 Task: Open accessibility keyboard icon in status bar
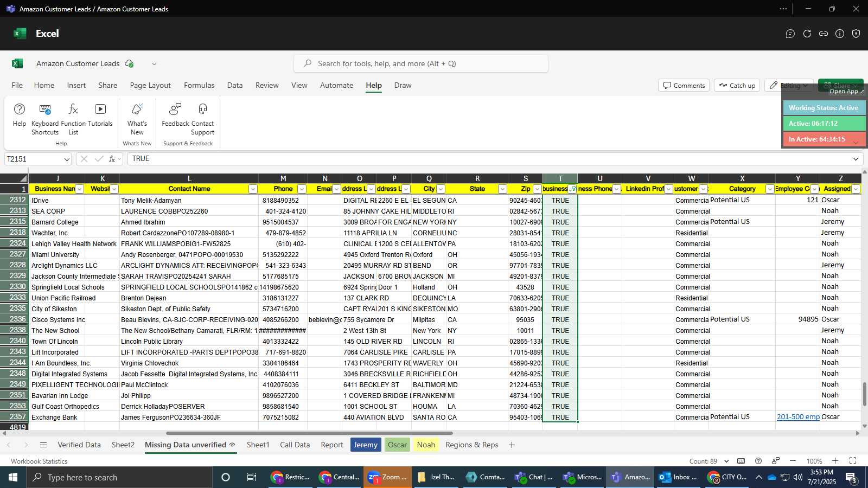click(741, 461)
